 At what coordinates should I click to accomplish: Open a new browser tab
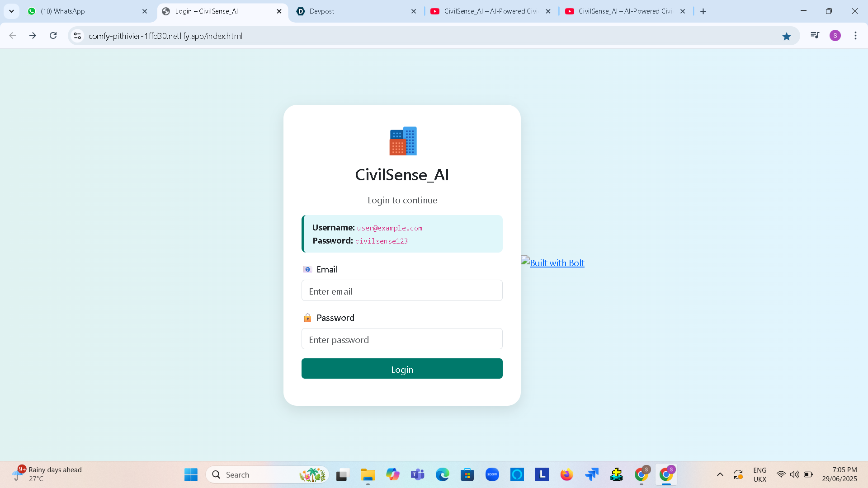(x=703, y=11)
